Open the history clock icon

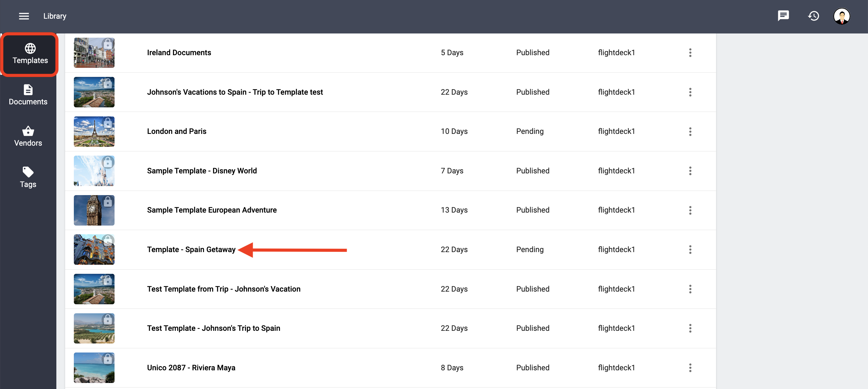pos(813,16)
